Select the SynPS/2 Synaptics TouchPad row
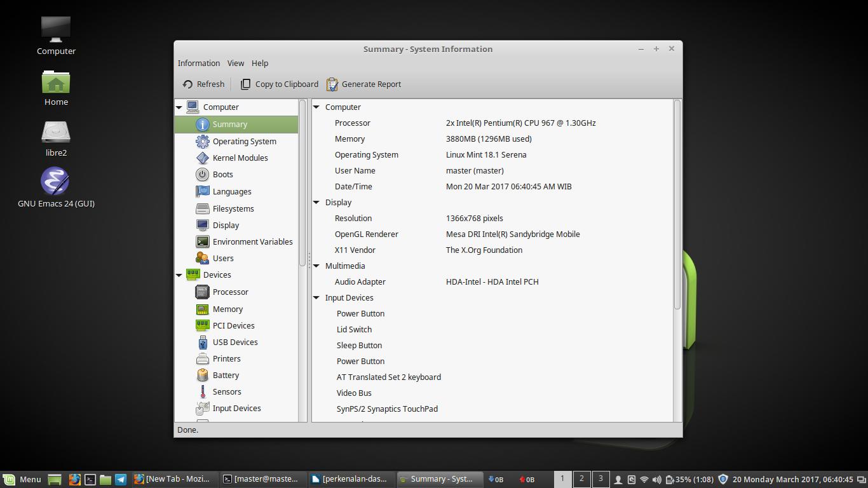This screenshot has height=488, width=868. 492,409
